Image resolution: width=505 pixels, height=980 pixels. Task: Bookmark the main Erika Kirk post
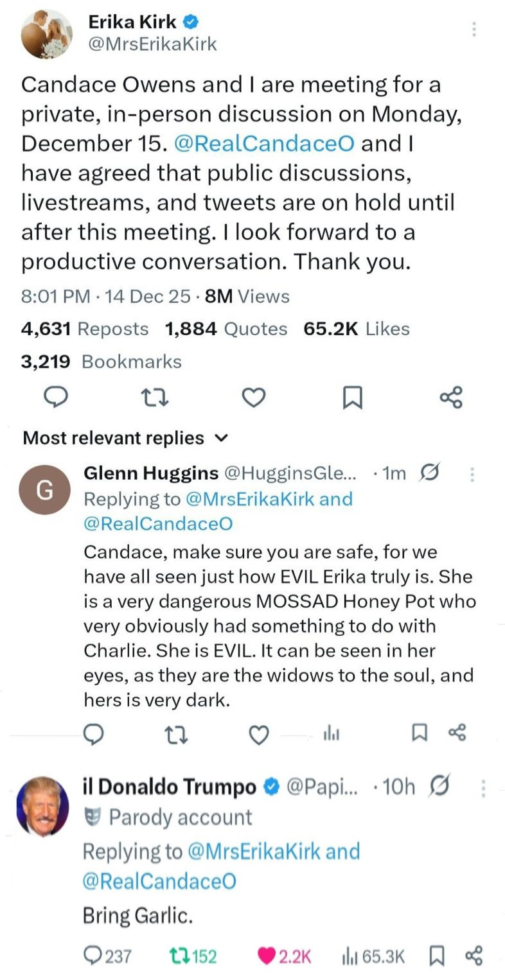coord(352,399)
